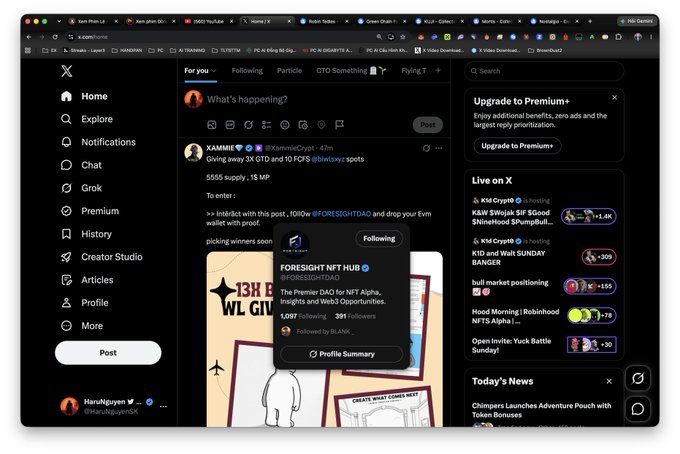Open the emoji picker in composer
The image size is (680, 454).
tap(284, 125)
